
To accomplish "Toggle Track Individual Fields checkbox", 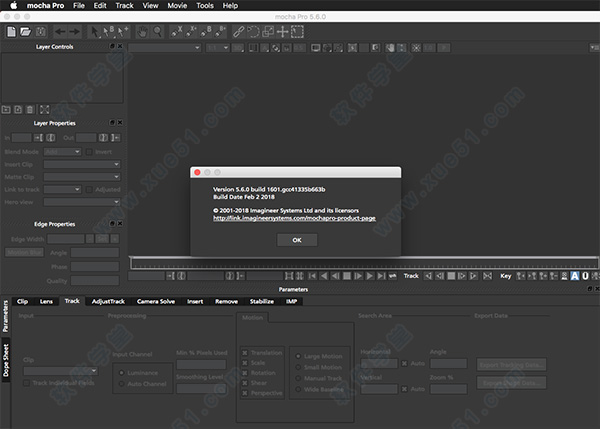I will point(26,383).
